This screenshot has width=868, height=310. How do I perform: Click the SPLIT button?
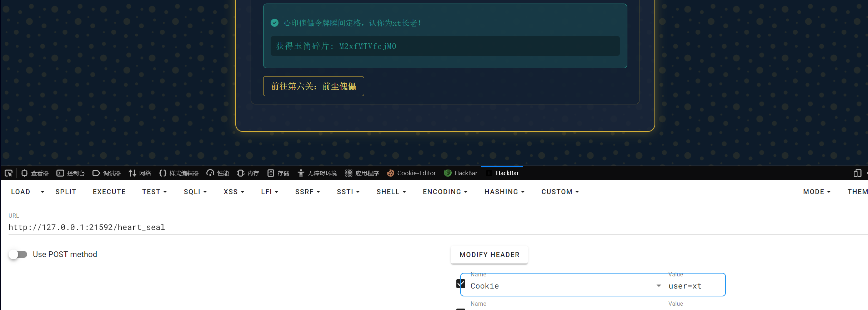(x=66, y=192)
